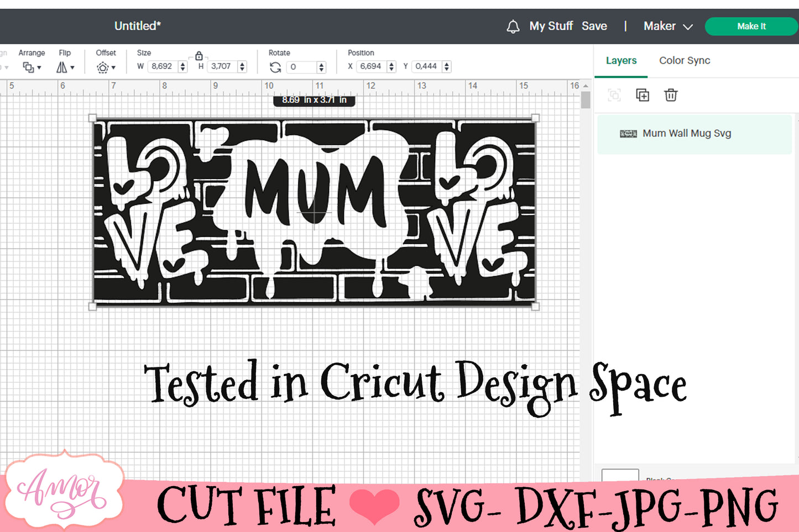
Task: Adjust height using H stepper arrows
Action: 242,67
